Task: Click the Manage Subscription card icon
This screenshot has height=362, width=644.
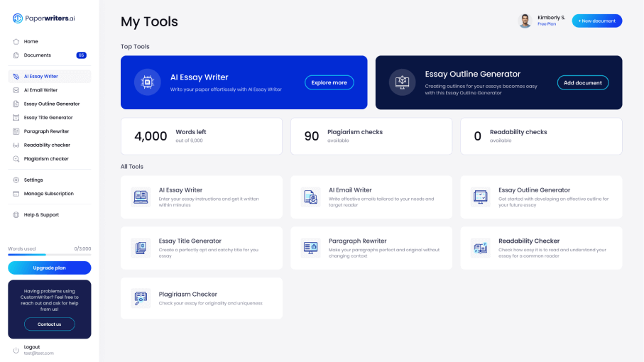Action: click(16, 194)
